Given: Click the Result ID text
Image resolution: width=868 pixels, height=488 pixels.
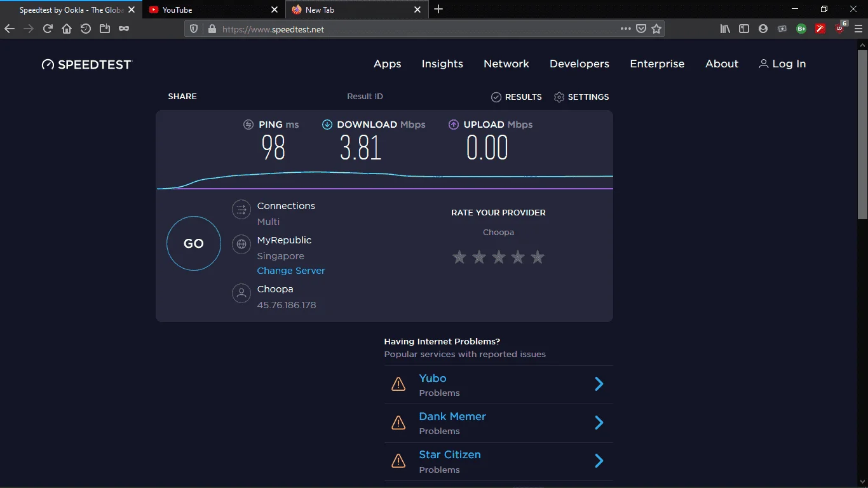Looking at the screenshot, I should click(x=365, y=97).
